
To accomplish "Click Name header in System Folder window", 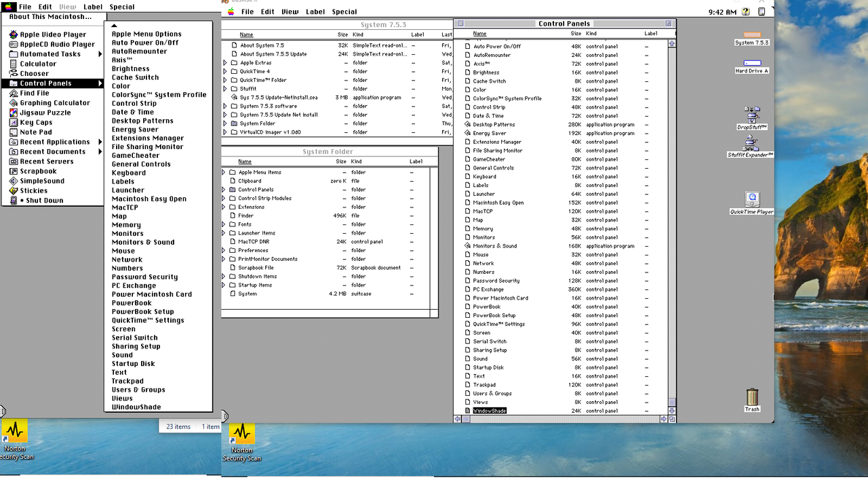I will (245, 161).
